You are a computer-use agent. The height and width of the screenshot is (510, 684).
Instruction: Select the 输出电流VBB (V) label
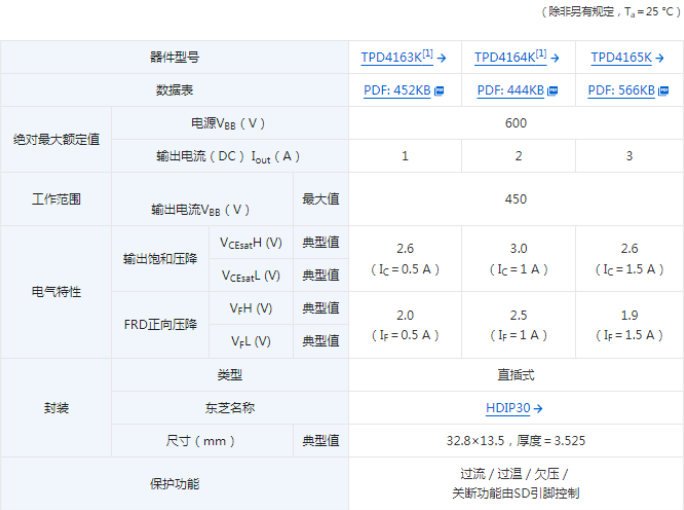tap(201, 210)
